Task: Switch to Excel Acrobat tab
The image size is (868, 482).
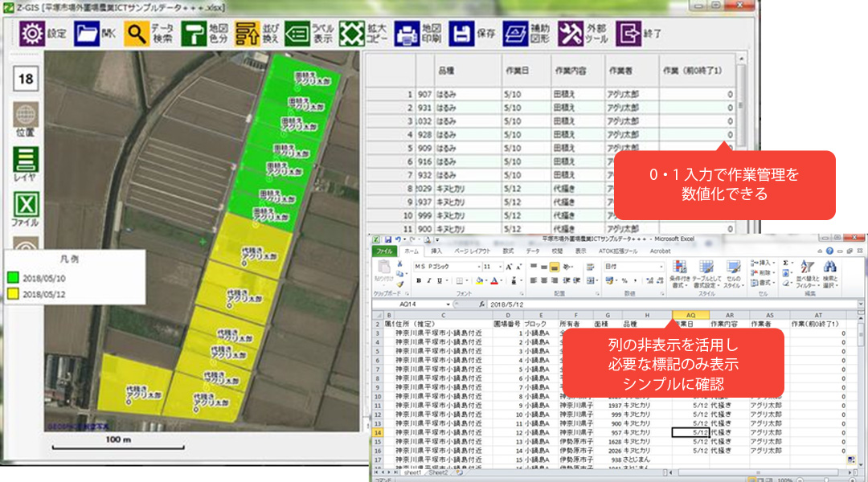Action: click(660, 251)
